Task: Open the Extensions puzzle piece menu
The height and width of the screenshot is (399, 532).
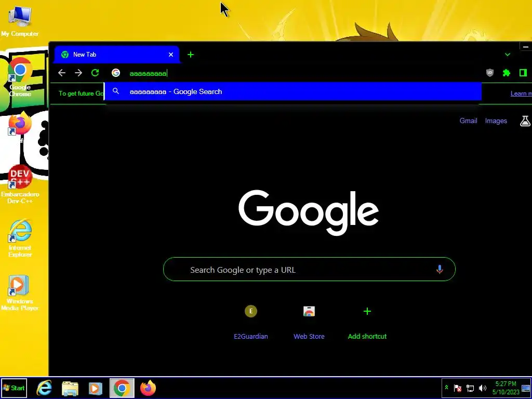Action: (506, 73)
